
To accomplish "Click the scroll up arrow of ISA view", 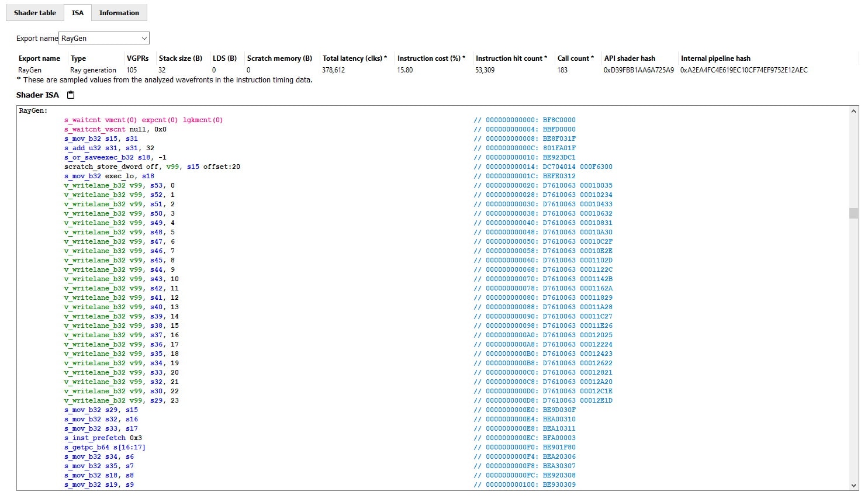I will point(853,111).
